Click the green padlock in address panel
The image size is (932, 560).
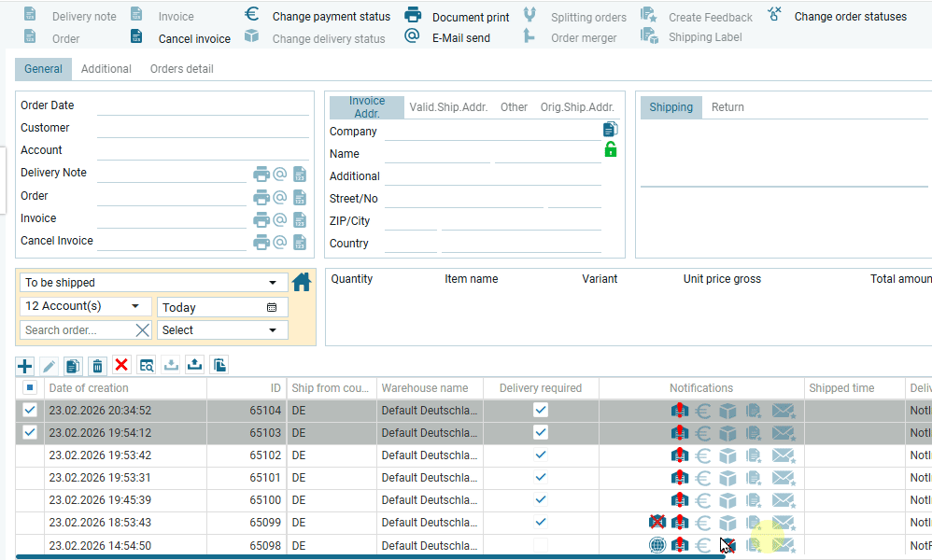[x=611, y=149]
